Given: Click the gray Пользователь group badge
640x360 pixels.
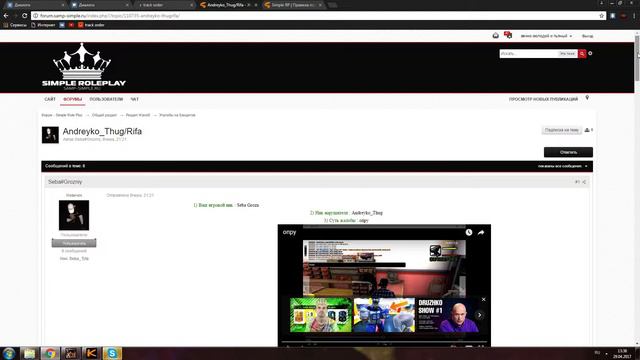Looking at the screenshot, I should (x=74, y=243).
